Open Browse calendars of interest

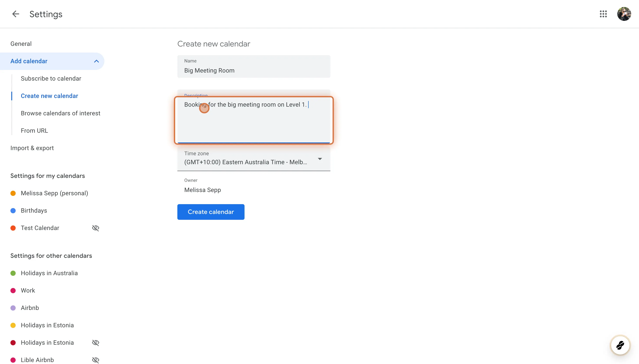[61, 113]
